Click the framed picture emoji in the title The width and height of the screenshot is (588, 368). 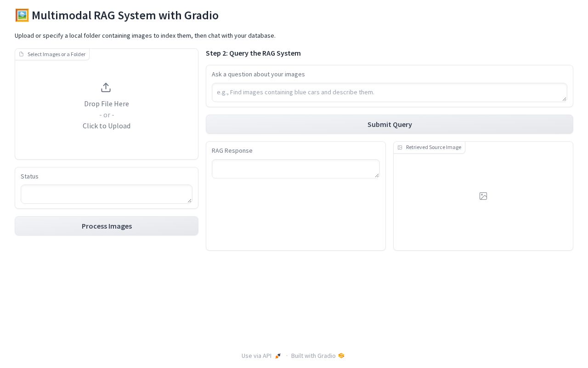pyautogui.click(x=22, y=15)
